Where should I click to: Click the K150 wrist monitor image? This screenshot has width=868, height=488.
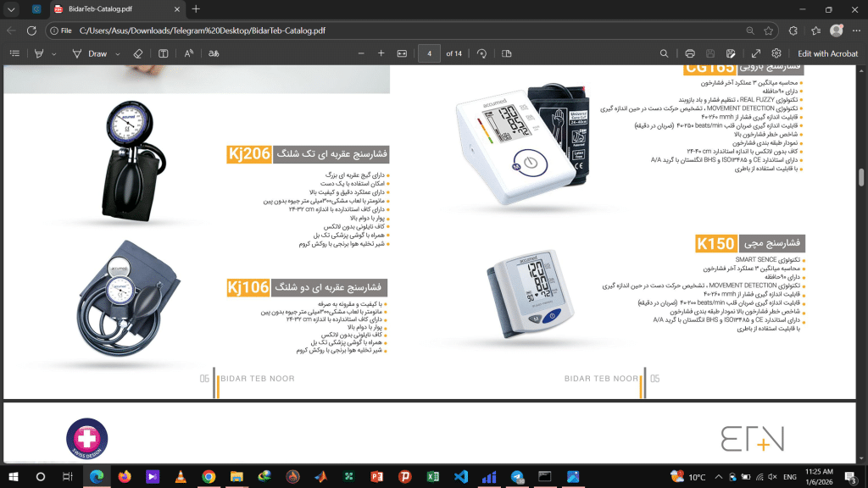click(531, 292)
